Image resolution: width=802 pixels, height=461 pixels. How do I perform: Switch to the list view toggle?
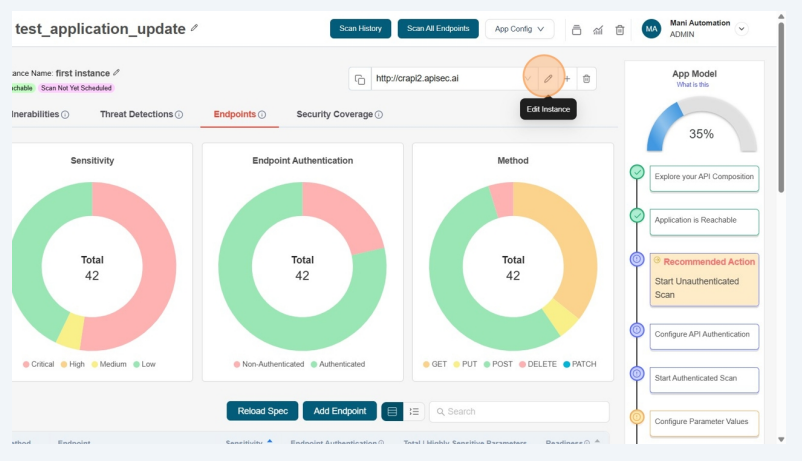pos(414,411)
